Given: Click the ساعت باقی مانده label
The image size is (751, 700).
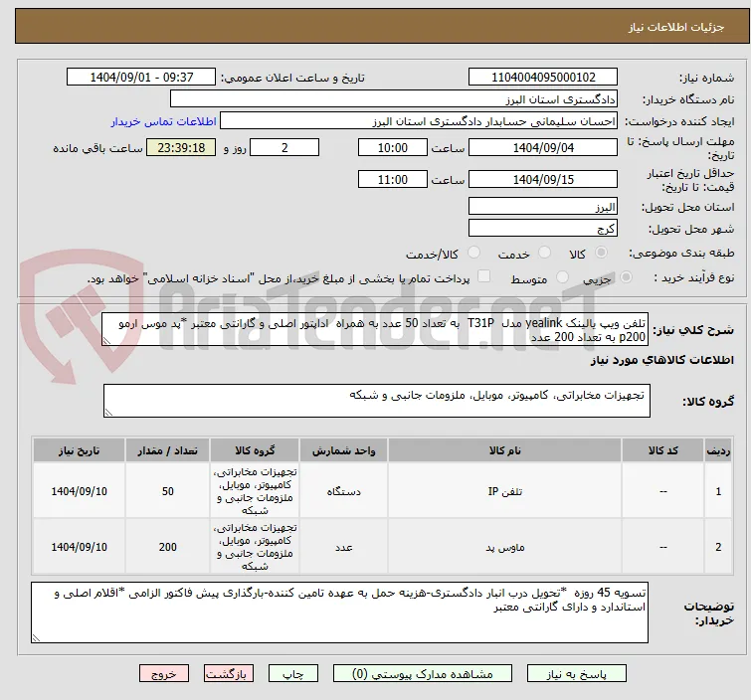Looking at the screenshot, I should [97, 148].
